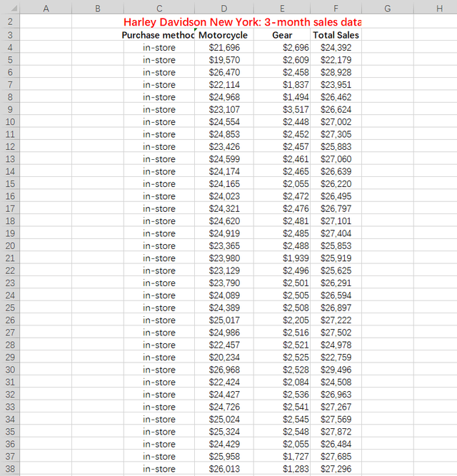Select row 3 header
Image resolution: width=457 pixels, height=476 pixels.
[x=10, y=35]
